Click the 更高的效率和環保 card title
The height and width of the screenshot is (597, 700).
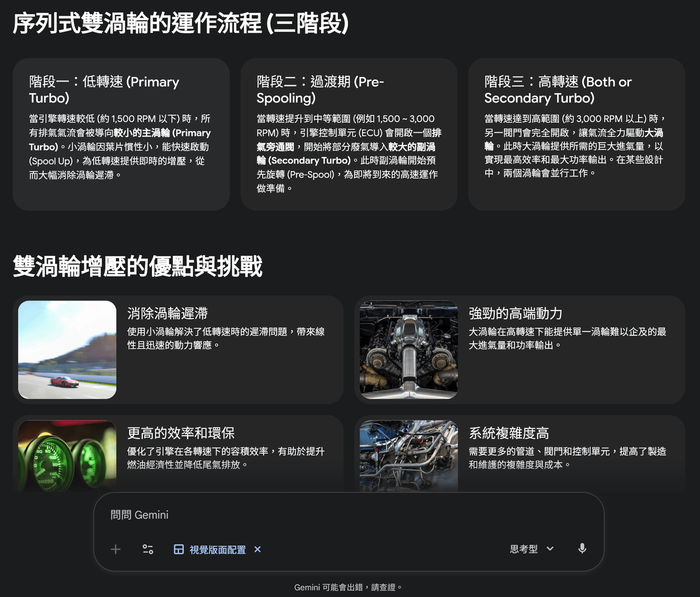click(x=181, y=433)
